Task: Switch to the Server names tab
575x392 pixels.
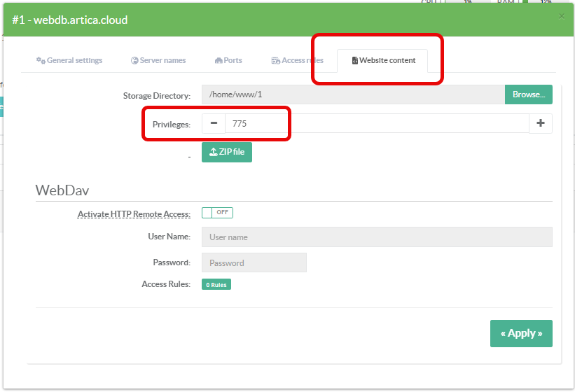Action: coord(158,60)
